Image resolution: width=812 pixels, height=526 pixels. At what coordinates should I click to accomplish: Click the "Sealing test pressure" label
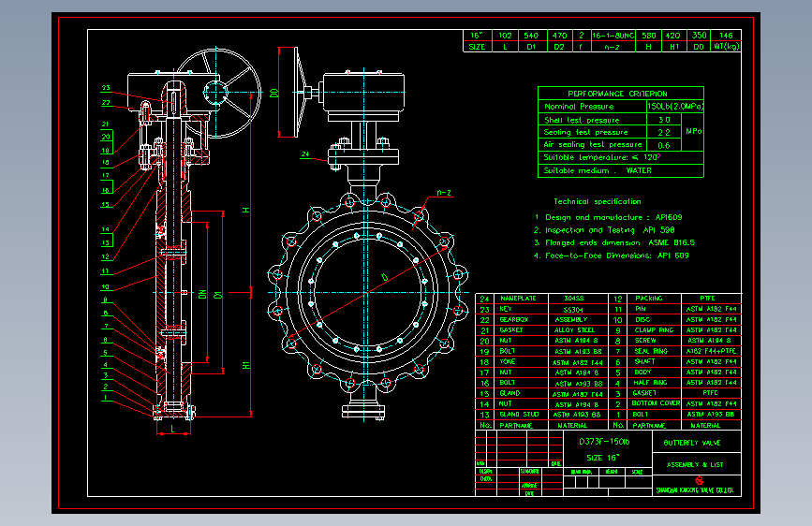tap(585, 133)
